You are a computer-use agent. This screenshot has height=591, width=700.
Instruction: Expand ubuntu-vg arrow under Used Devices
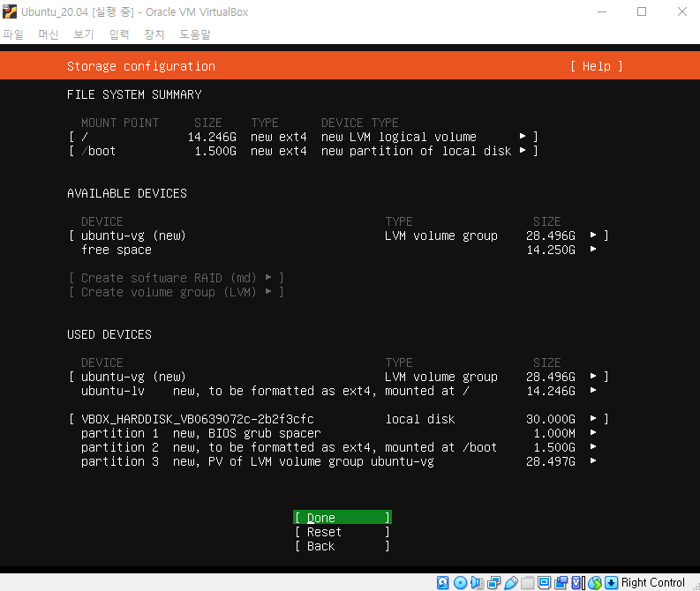click(x=593, y=377)
